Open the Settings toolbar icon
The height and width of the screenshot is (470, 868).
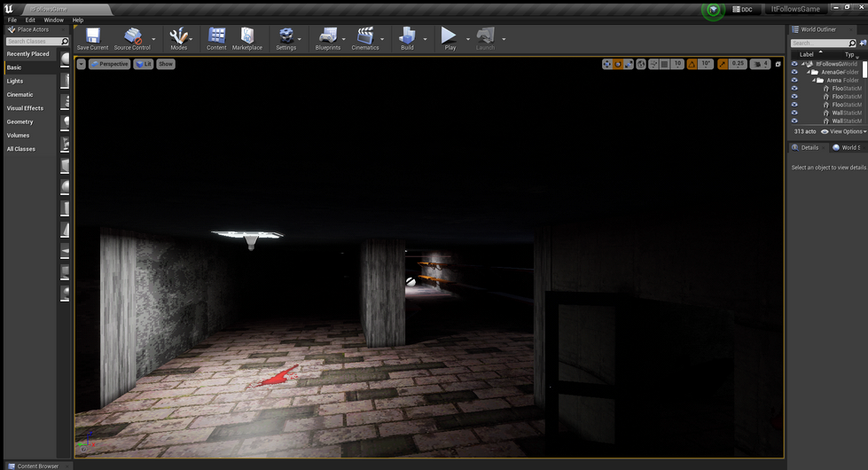click(286, 35)
